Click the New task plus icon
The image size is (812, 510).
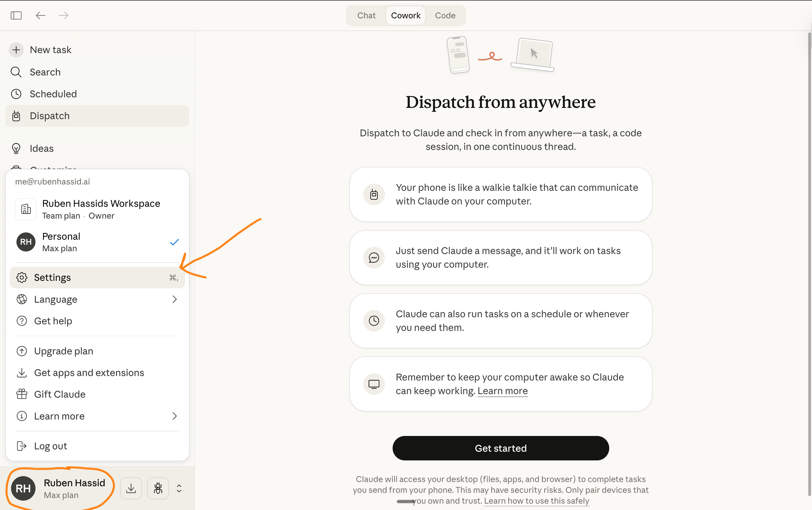(16, 50)
